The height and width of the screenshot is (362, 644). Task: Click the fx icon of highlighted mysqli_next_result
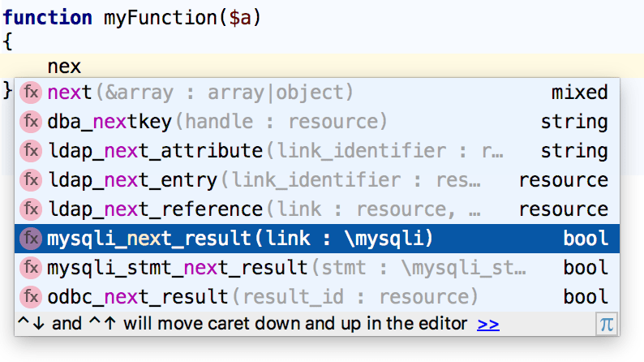pos(31,239)
